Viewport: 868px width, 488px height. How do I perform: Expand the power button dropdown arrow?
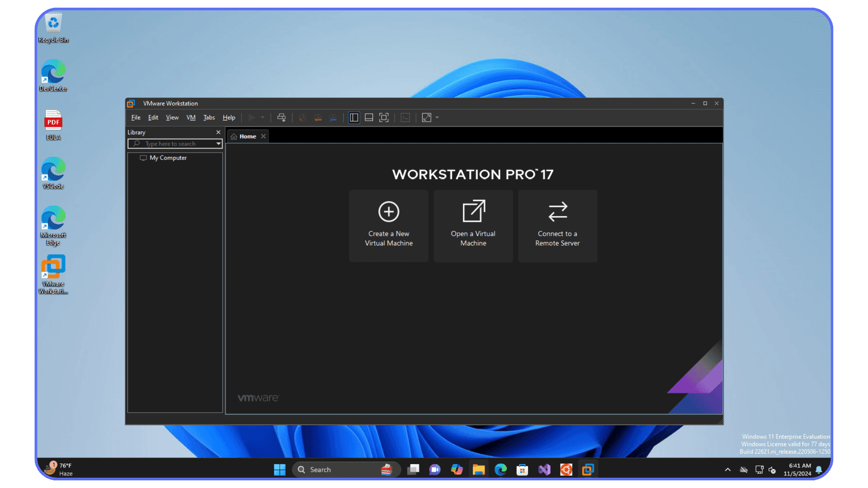click(x=262, y=117)
